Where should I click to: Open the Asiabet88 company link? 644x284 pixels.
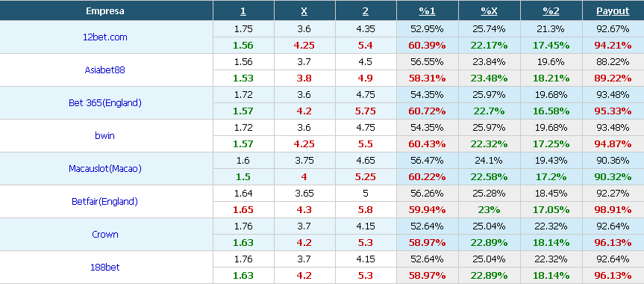(x=104, y=70)
